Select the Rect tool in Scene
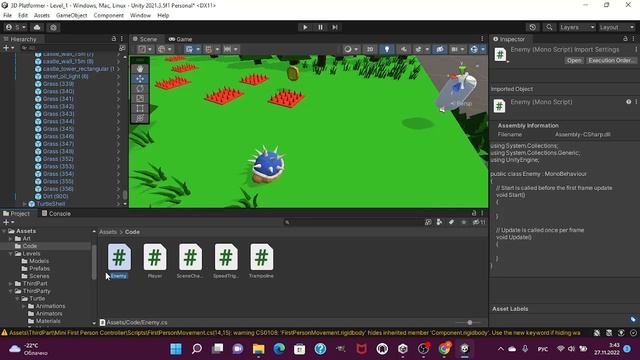The width and height of the screenshot is (640, 360). (140, 108)
